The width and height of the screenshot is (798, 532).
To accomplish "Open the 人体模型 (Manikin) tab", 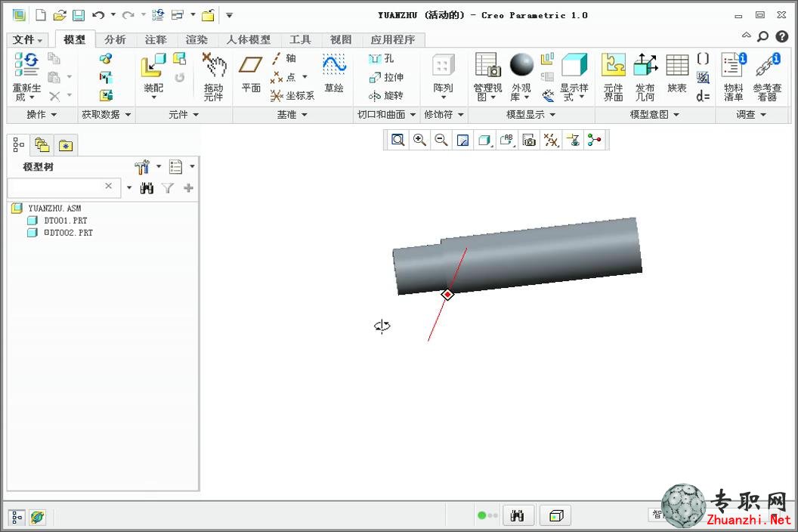I will (249, 40).
